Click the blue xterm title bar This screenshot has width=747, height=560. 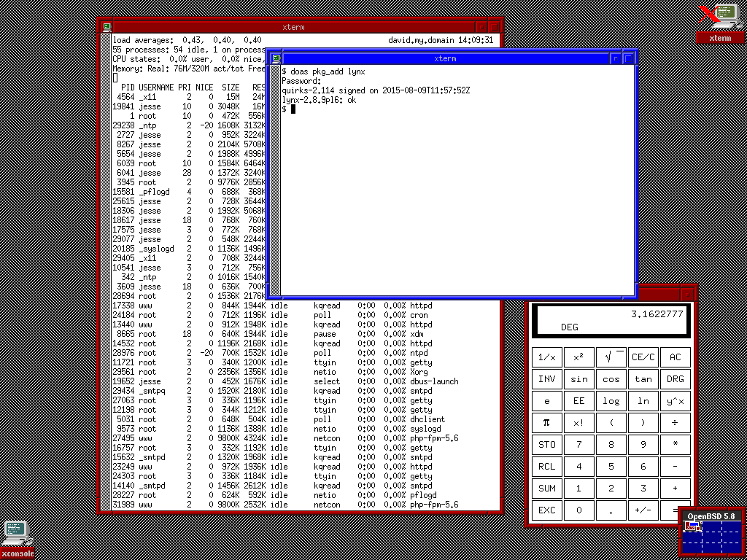coord(446,58)
